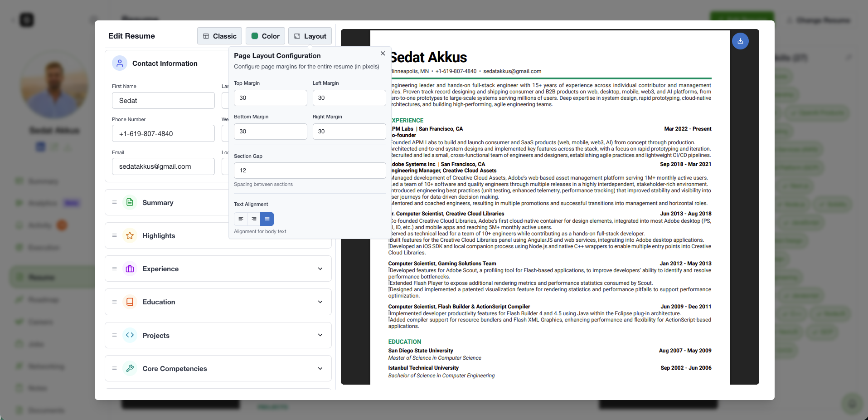Click the Contact Information person icon

tap(120, 63)
